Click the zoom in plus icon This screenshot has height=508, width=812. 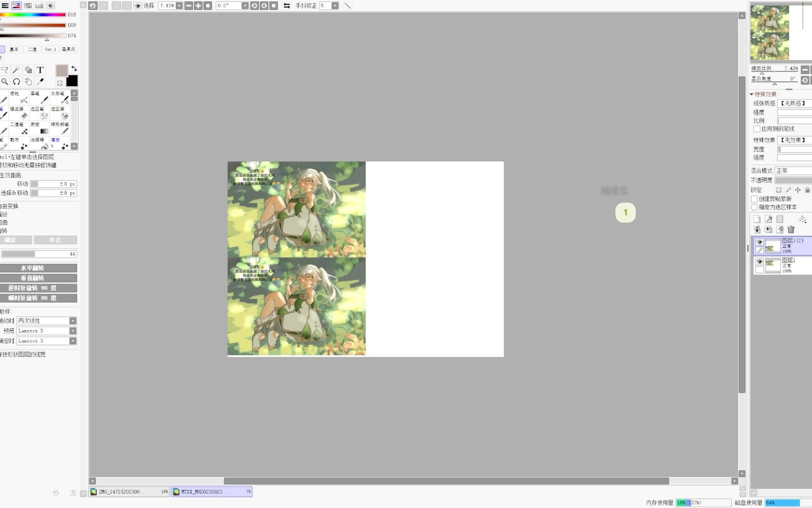coord(198,6)
